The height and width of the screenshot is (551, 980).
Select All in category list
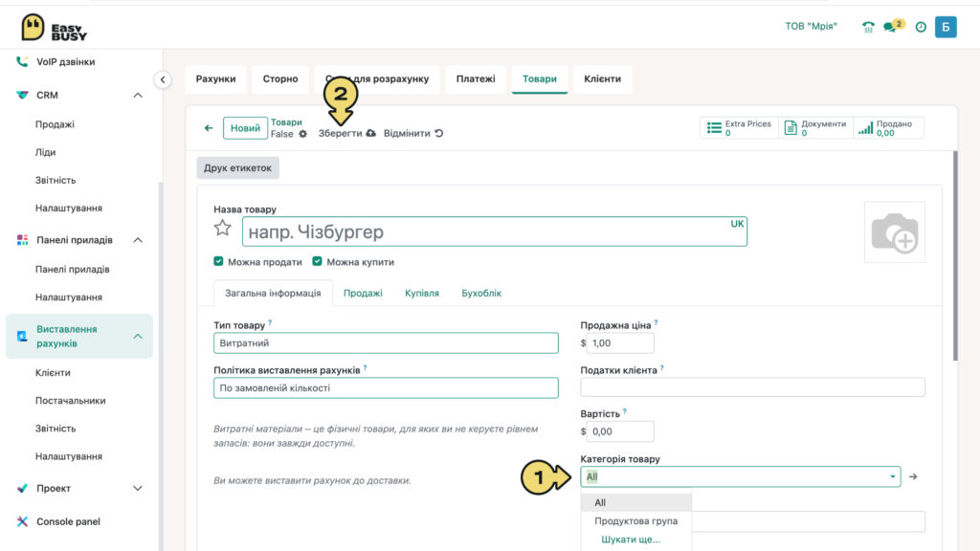[636, 502]
